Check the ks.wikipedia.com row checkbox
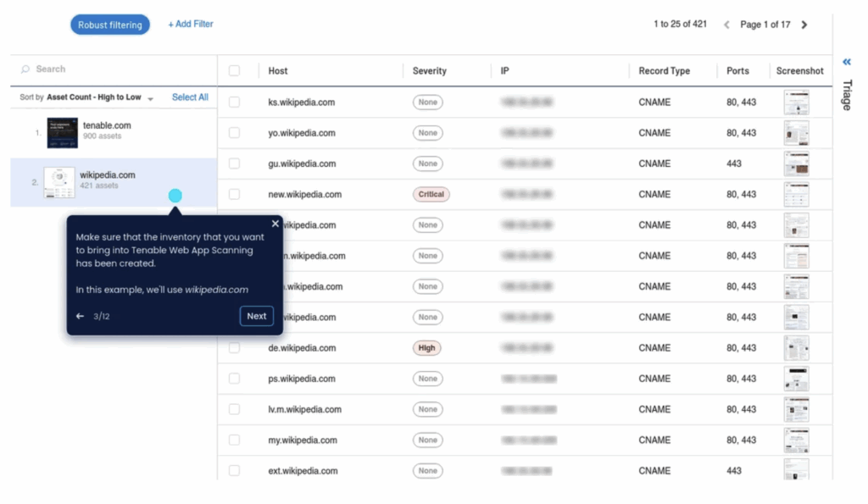This screenshot has width=868, height=504. [234, 102]
